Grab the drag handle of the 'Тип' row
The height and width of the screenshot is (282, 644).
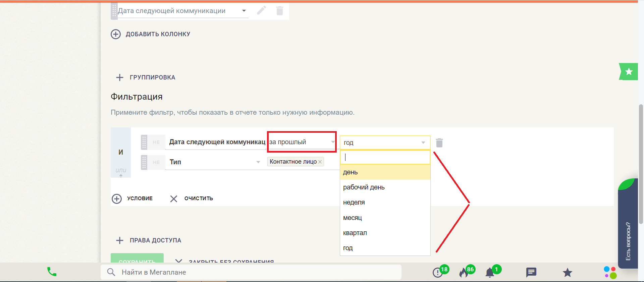point(144,162)
